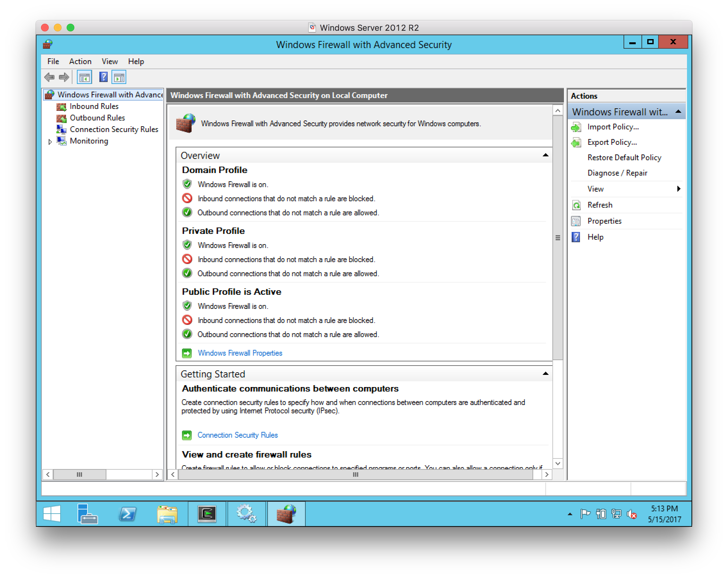Click the blue Help toolbar icon
Screen dimensions: 728x578
click(103, 77)
